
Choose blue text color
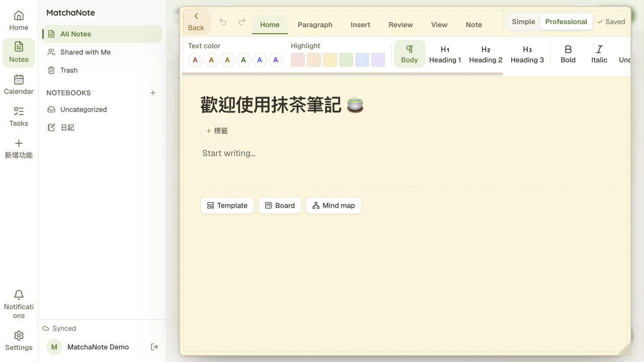(x=260, y=60)
